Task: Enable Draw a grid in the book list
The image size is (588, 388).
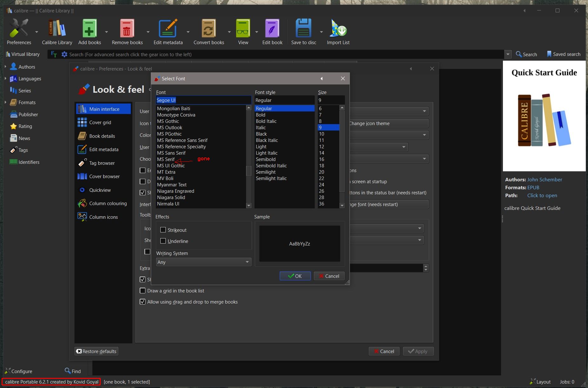Action: coord(143,291)
